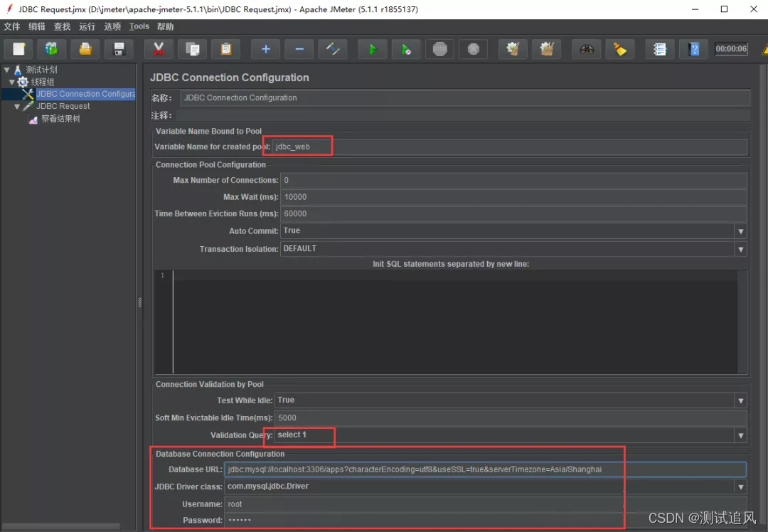Click the Variable Name for created pool field

pos(509,147)
